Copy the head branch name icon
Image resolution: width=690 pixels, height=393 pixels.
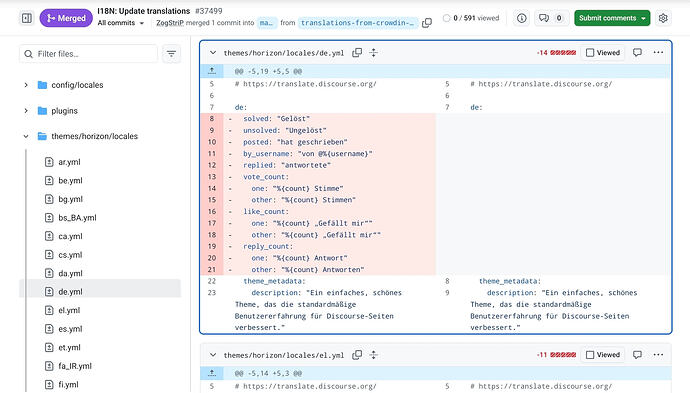pyautogui.click(x=426, y=23)
